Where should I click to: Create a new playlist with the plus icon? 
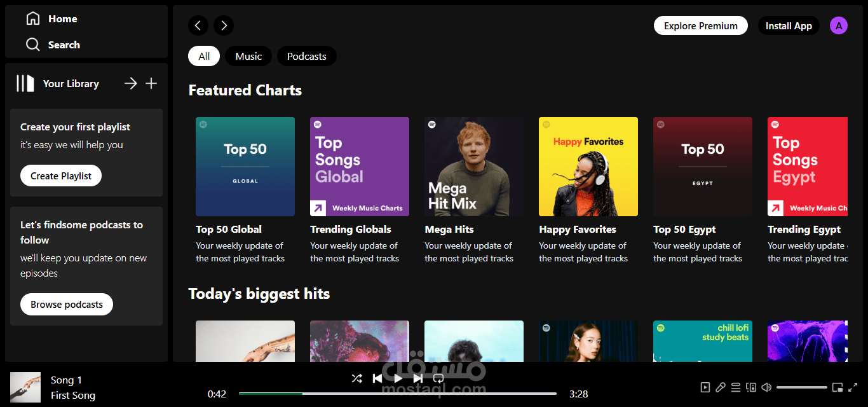(x=151, y=83)
